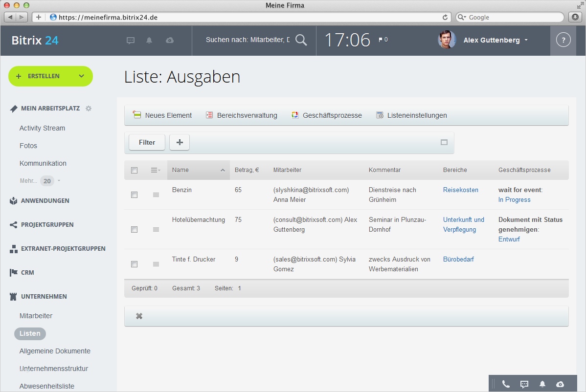Add a filter with plus button
586x392 pixels.
click(180, 142)
